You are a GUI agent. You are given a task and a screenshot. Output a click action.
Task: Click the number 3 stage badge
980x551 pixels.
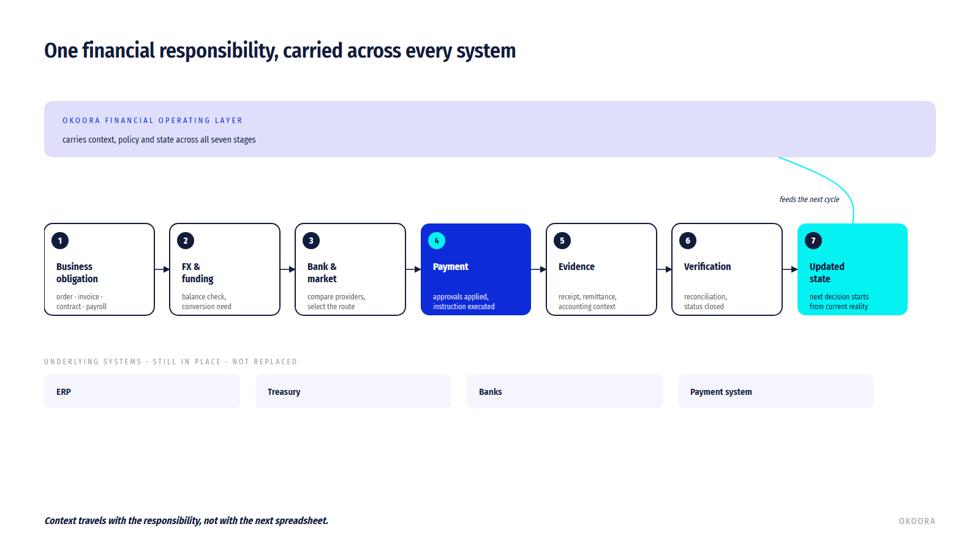(311, 241)
